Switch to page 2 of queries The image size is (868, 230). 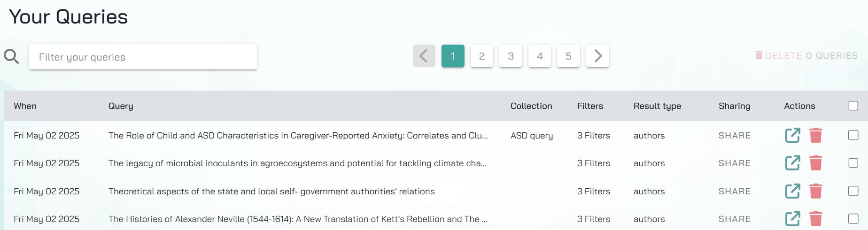pyautogui.click(x=482, y=56)
